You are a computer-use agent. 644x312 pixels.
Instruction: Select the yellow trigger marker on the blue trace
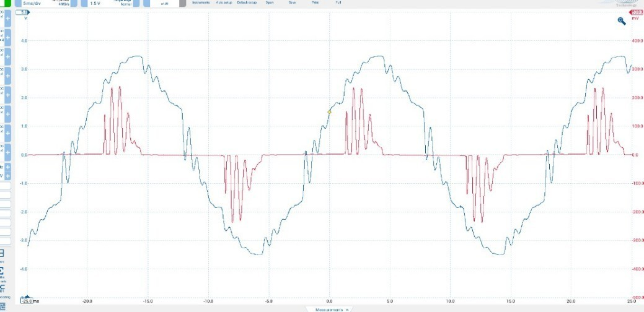tap(329, 112)
